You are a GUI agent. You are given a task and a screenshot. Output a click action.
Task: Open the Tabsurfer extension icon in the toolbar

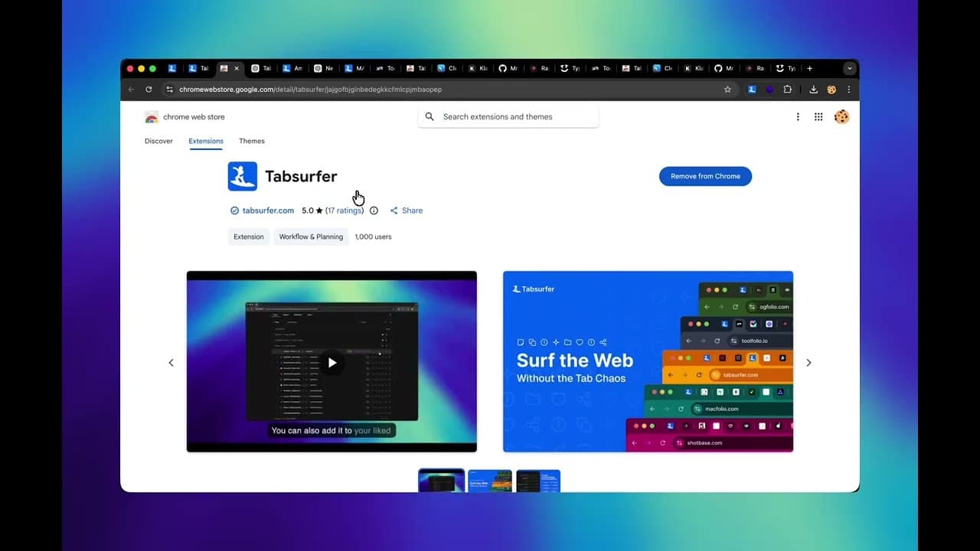coord(752,90)
